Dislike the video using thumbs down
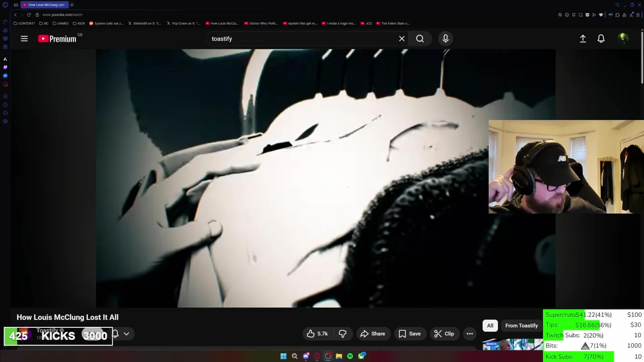The height and width of the screenshot is (362, 644). pyautogui.click(x=343, y=334)
